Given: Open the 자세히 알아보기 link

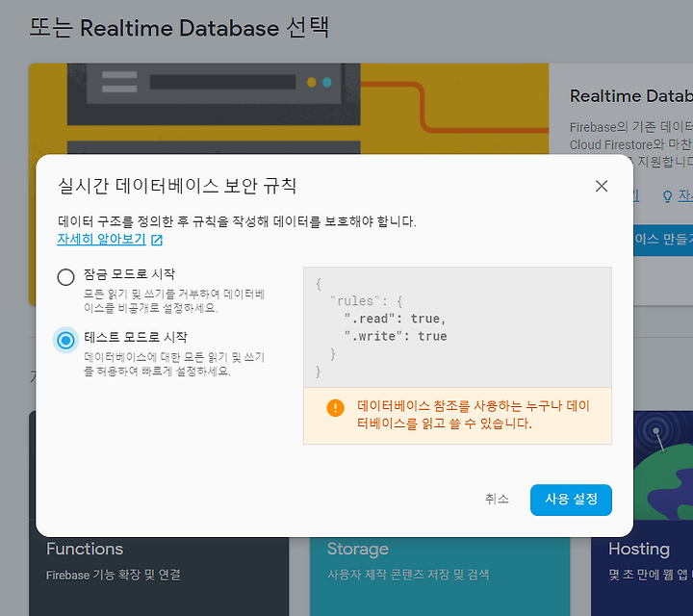Looking at the screenshot, I should 101,239.
